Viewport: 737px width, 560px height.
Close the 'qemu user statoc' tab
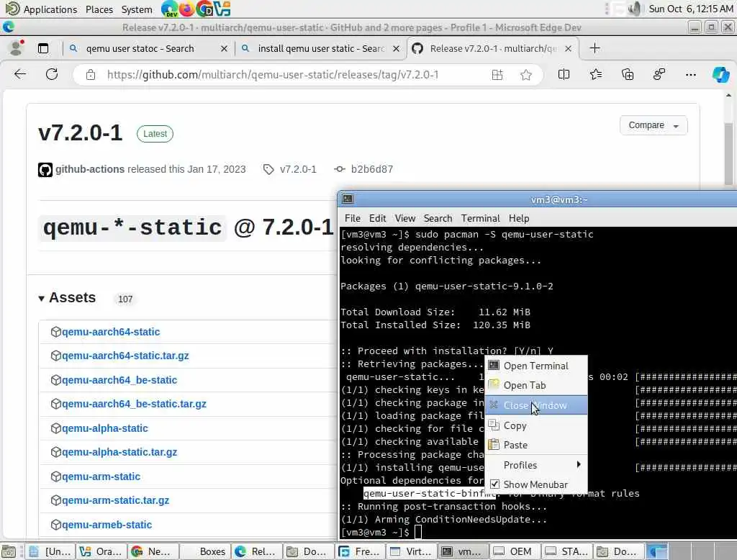click(x=224, y=48)
